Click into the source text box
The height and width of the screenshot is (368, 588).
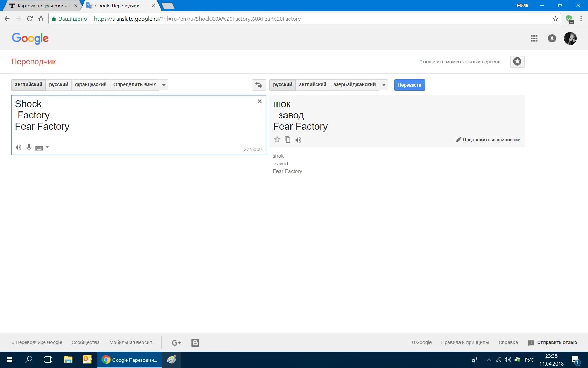coord(139,125)
